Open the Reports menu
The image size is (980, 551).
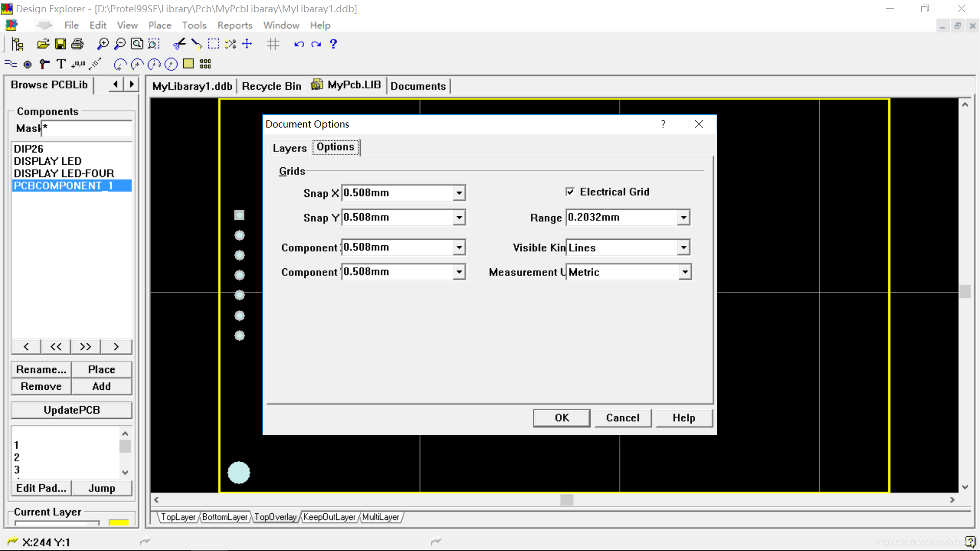234,25
